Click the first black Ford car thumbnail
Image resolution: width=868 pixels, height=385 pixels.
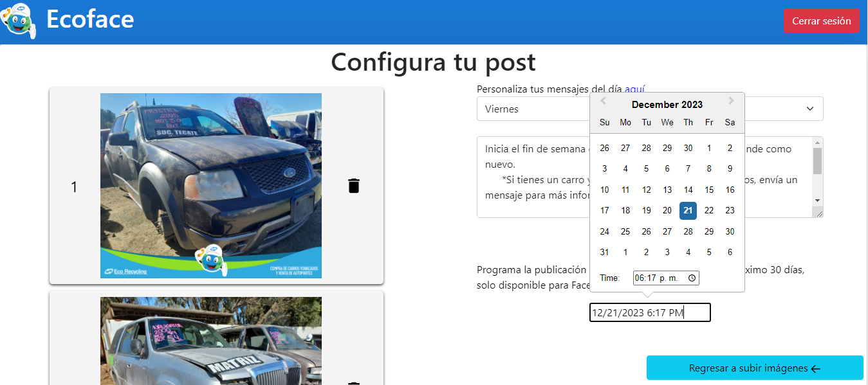coord(211,186)
